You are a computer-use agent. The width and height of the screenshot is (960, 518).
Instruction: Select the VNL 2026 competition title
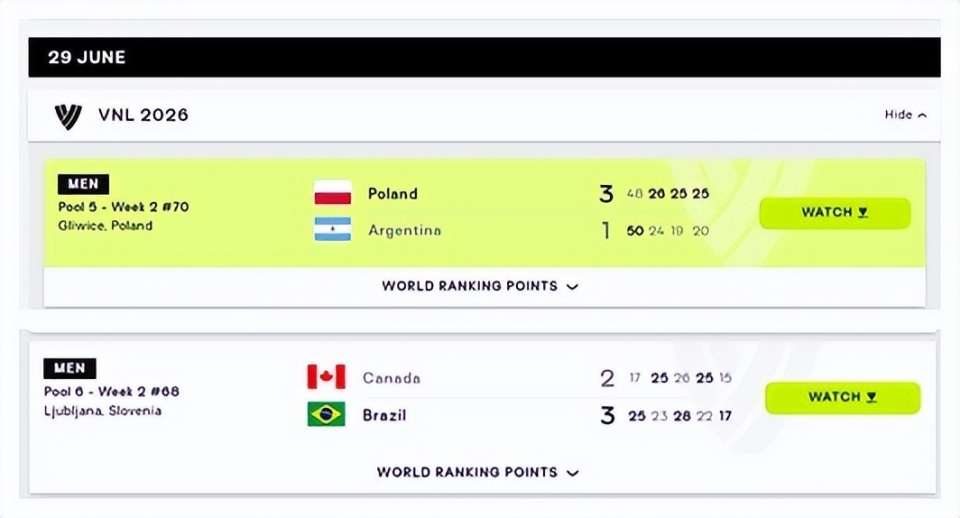tap(143, 115)
